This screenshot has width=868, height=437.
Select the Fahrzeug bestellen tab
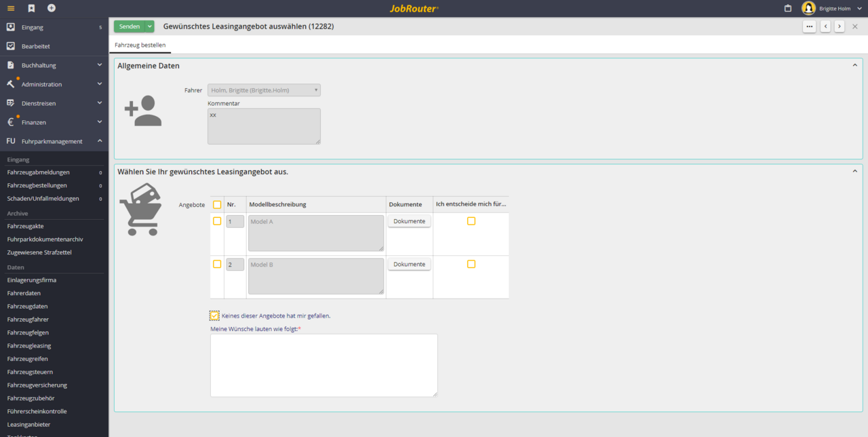coord(140,45)
